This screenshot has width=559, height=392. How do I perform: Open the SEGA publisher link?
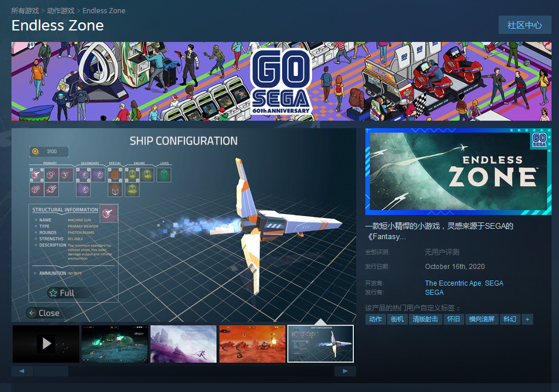click(434, 292)
